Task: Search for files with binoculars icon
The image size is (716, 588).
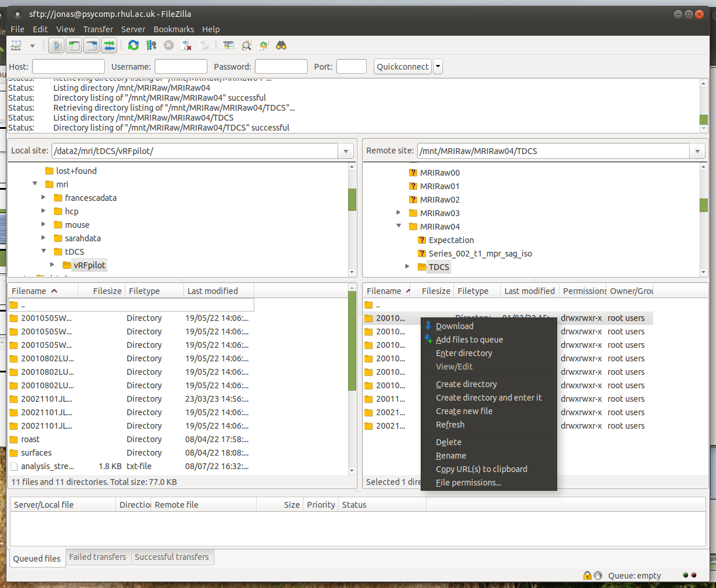Action: click(281, 45)
